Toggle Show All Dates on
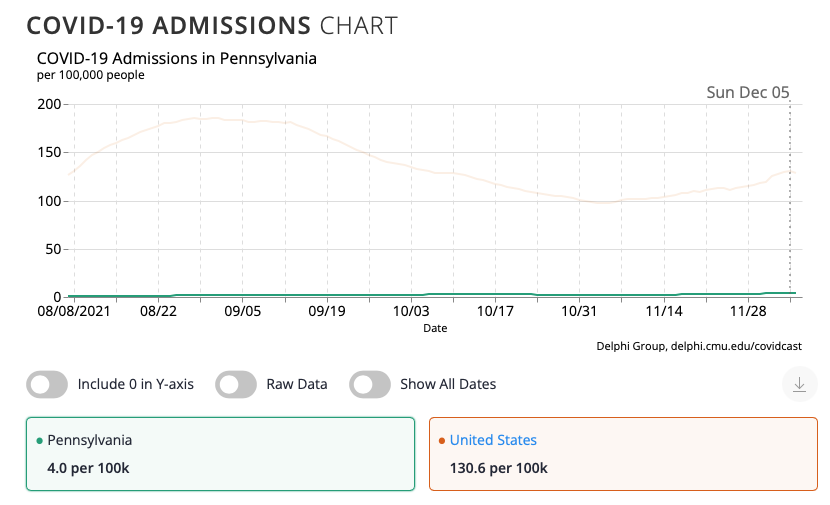Image resolution: width=830 pixels, height=505 pixels. tap(369, 384)
